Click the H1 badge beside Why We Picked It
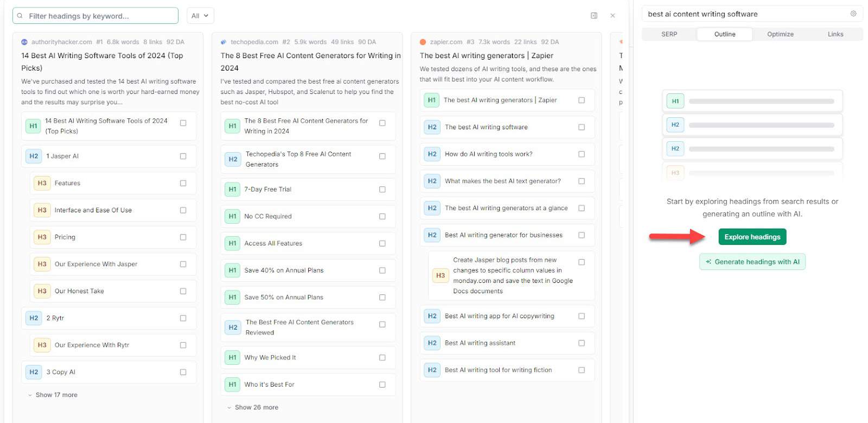Screen dimensions: 868x423 coord(233,358)
